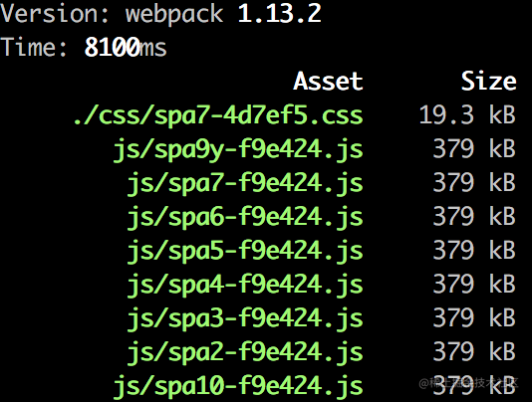Click the Size column header
This screenshot has height=402, width=532.
[488, 82]
